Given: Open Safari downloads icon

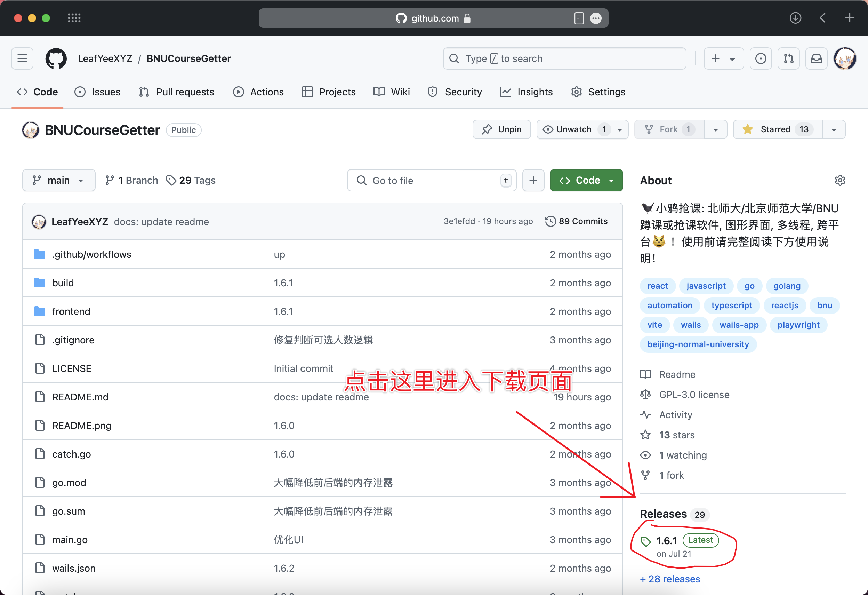Looking at the screenshot, I should click(x=795, y=18).
